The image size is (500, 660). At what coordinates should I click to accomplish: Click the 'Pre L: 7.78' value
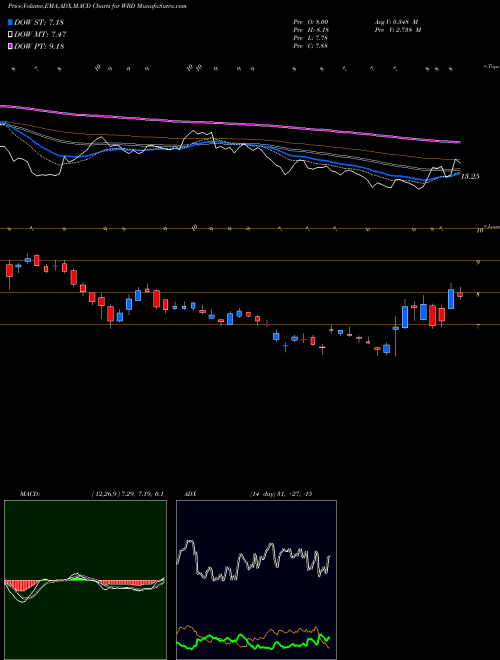(311, 38)
